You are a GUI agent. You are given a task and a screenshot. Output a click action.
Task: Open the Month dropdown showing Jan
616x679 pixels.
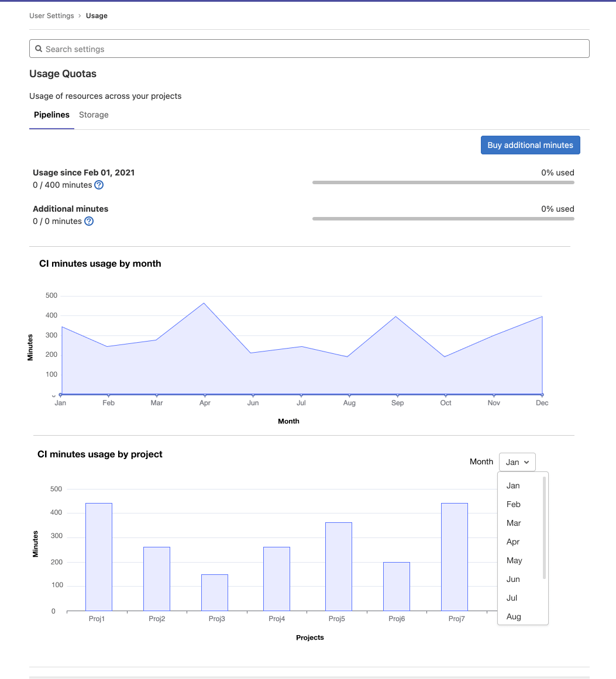click(517, 461)
